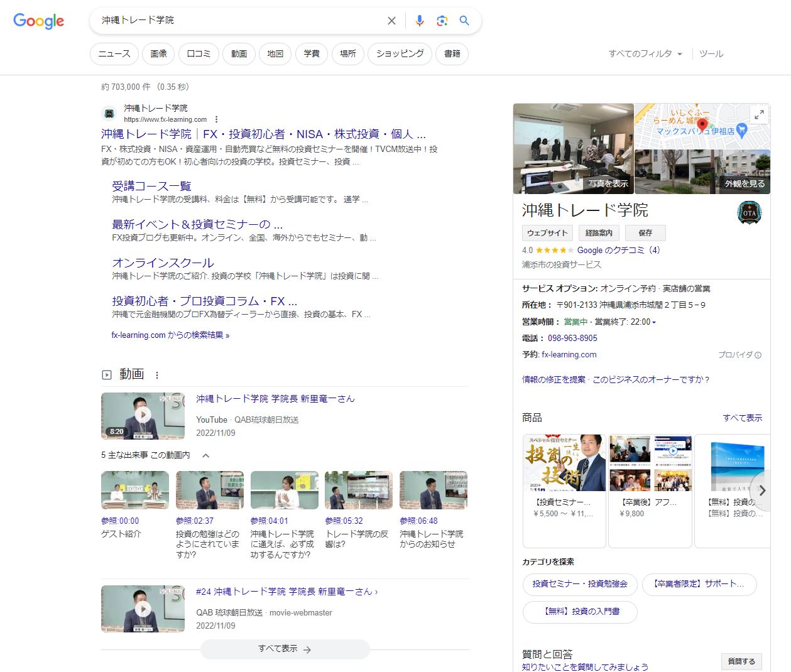The width and height of the screenshot is (791, 672).
Task: Click the OTA logo badge in knowledge panel
Action: (750, 213)
